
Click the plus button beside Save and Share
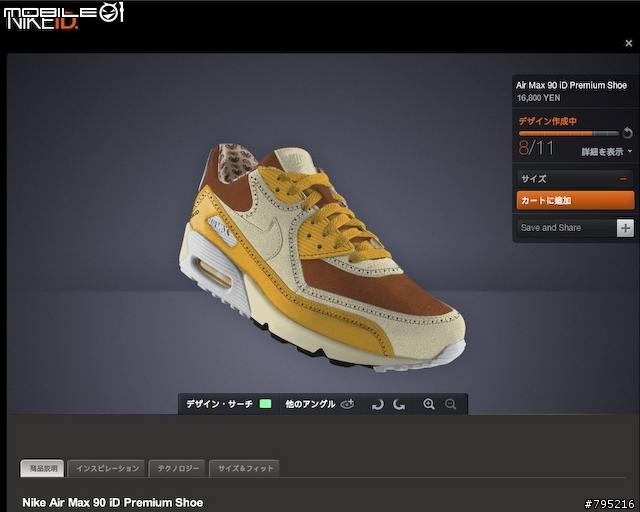click(x=625, y=228)
